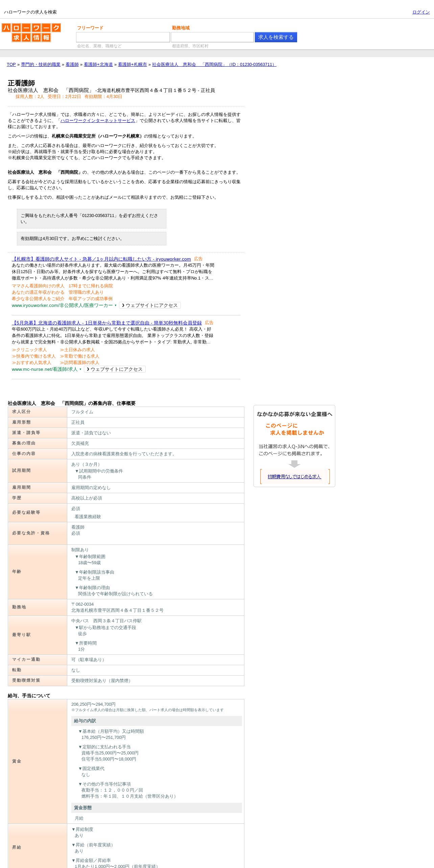
Task: Click ≫クリニック求人 sublink
Action: coord(29,350)
